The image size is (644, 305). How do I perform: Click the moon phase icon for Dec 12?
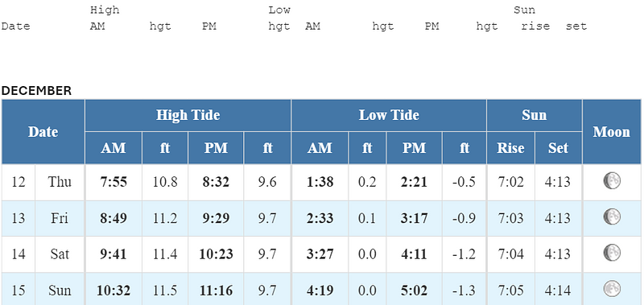612,180
